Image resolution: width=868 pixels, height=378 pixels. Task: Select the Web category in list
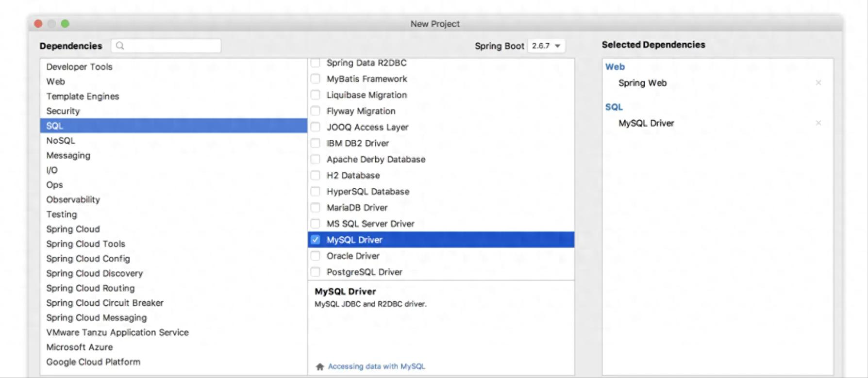tap(174, 82)
